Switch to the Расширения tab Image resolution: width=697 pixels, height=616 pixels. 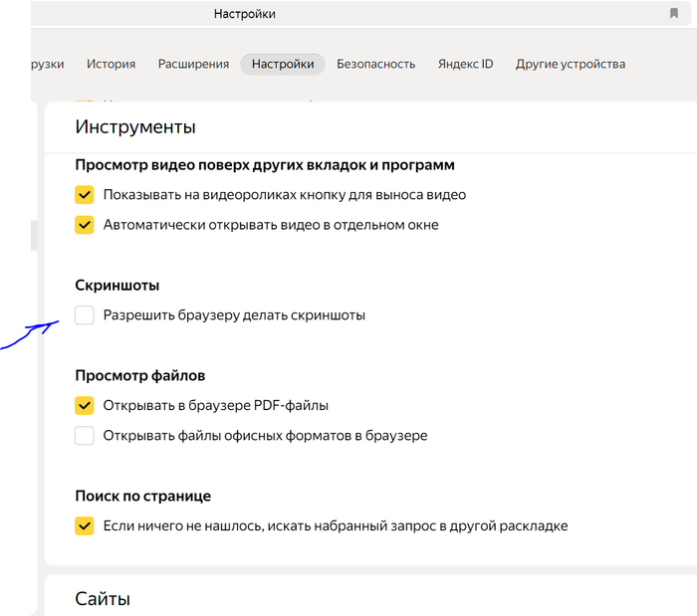point(193,64)
